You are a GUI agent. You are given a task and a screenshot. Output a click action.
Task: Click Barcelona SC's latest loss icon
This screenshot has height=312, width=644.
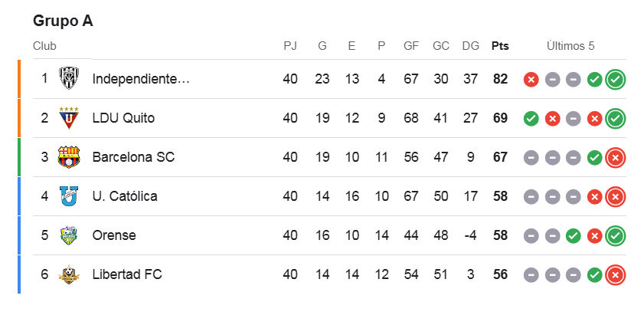616,157
